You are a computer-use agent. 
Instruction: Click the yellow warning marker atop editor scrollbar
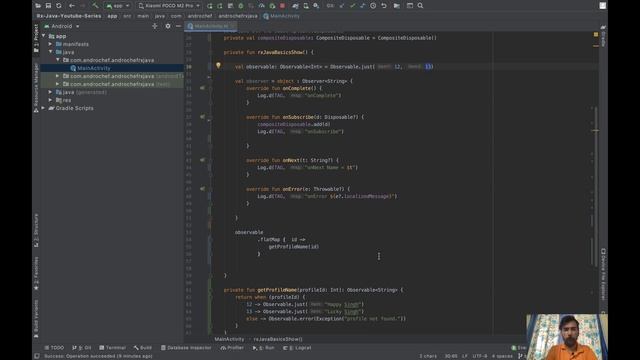pyautogui.click(x=596, y=35)
